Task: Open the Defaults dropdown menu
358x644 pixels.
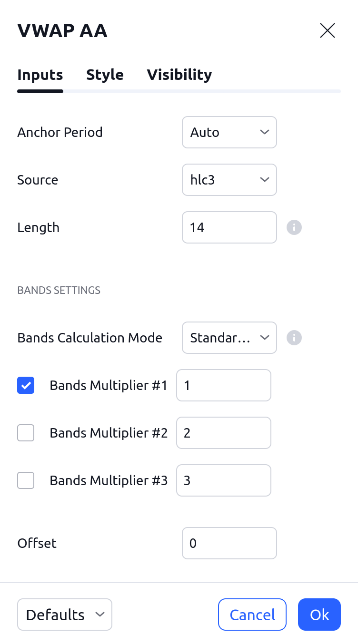Action: tap(64, 615)
